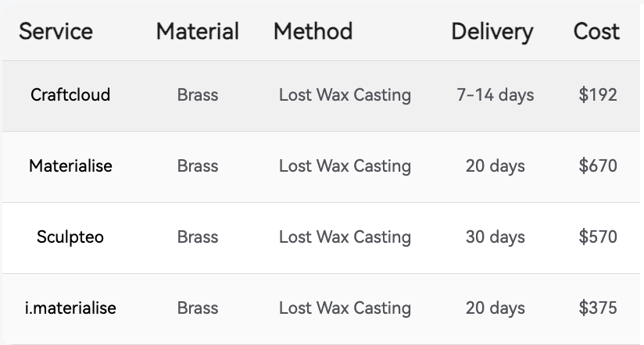Click the $570 cost cell
Image resolution: width=644 pixels, height=345 pixels.
click(x=598, y=237)
